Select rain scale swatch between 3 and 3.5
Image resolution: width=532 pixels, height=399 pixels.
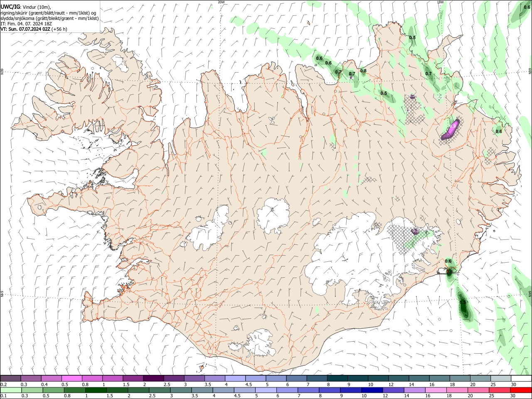point(181,390)
